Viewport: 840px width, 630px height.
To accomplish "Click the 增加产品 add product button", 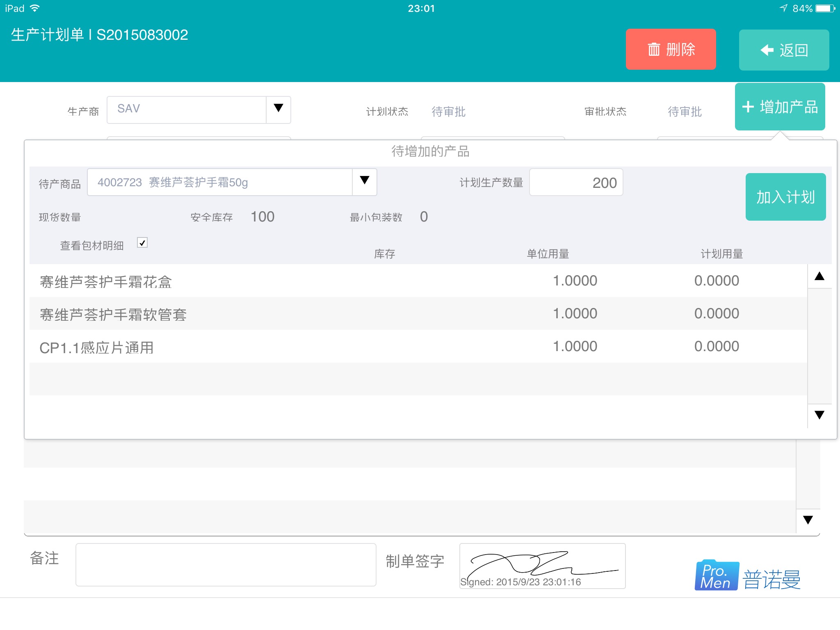I will (780, 107).
